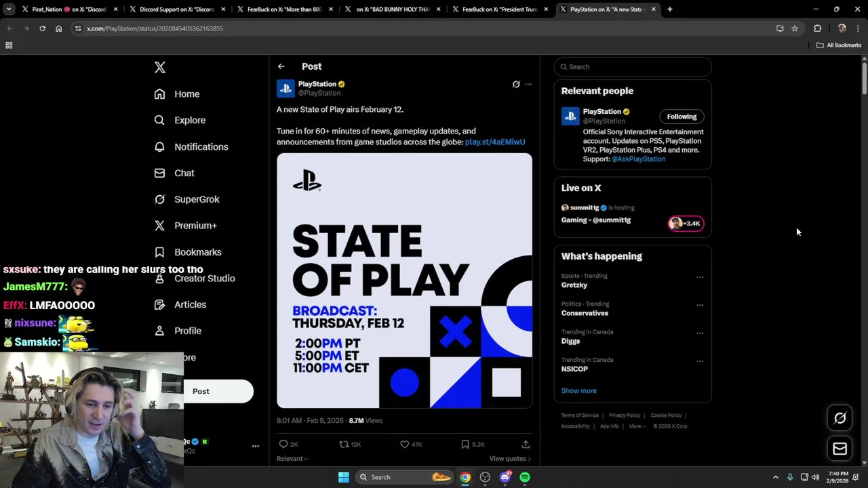Open the NSICOP trending topic
The height and width of the screenshot is (488, 868).
[x=574, y=369]
